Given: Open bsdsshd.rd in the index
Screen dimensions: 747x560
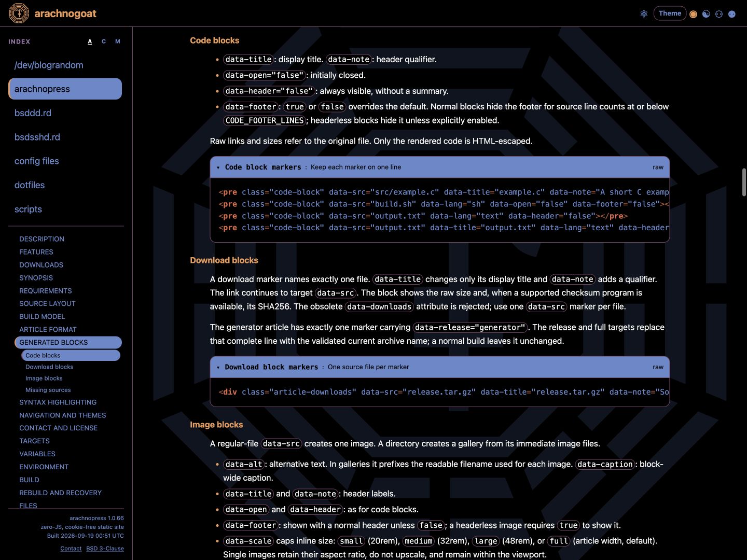Looking at the screenshot, I should (65, 137).
